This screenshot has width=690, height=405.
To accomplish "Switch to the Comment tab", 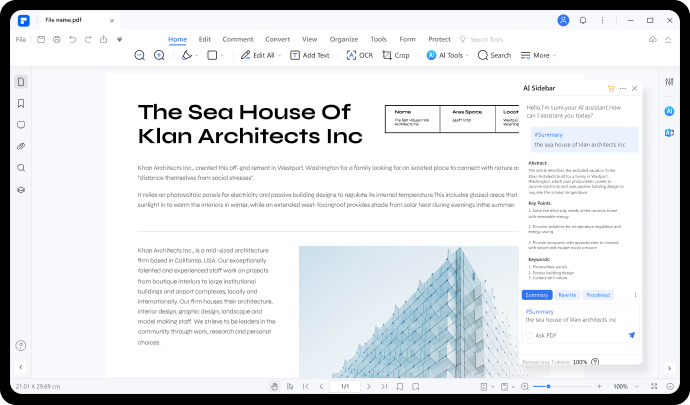I will pos(238,39).
